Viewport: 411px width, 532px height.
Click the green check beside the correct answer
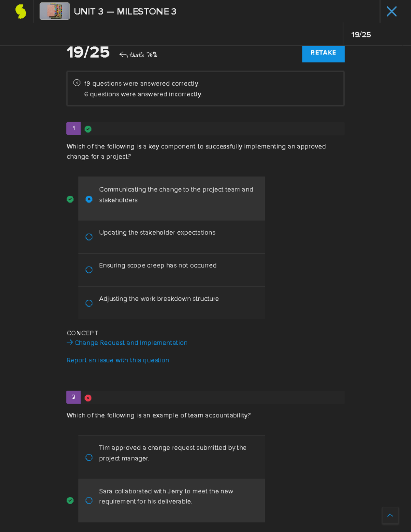click(x=70, y=199)
